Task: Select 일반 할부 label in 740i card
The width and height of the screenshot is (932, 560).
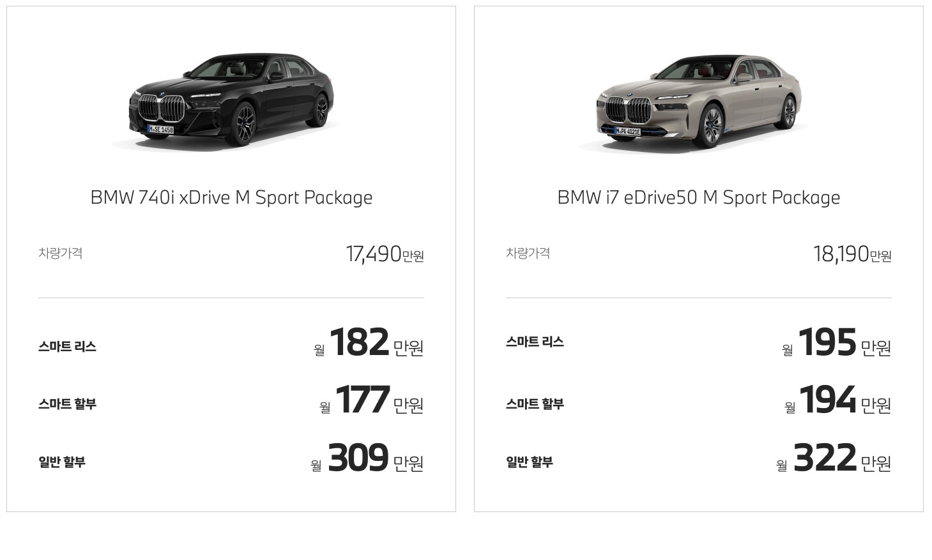Action: click(x=62, y=462)
